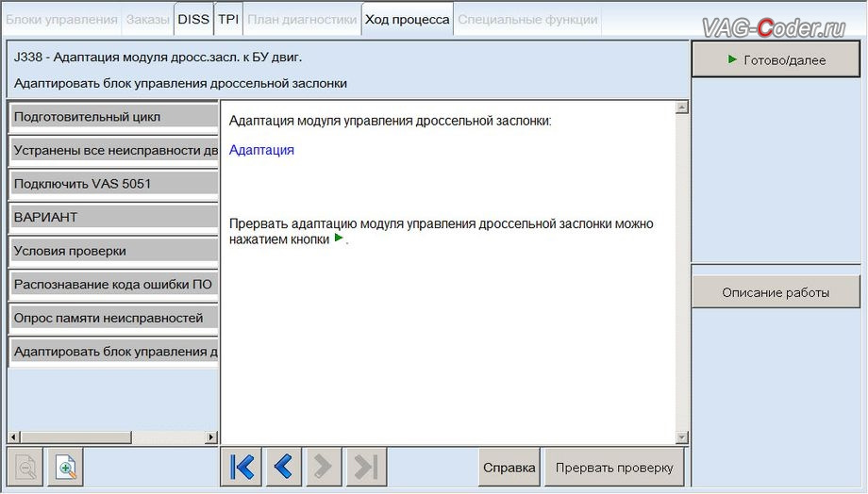Open the Заказы tab
The height and width of the screenshot is (494, 868).
(147, 20)
